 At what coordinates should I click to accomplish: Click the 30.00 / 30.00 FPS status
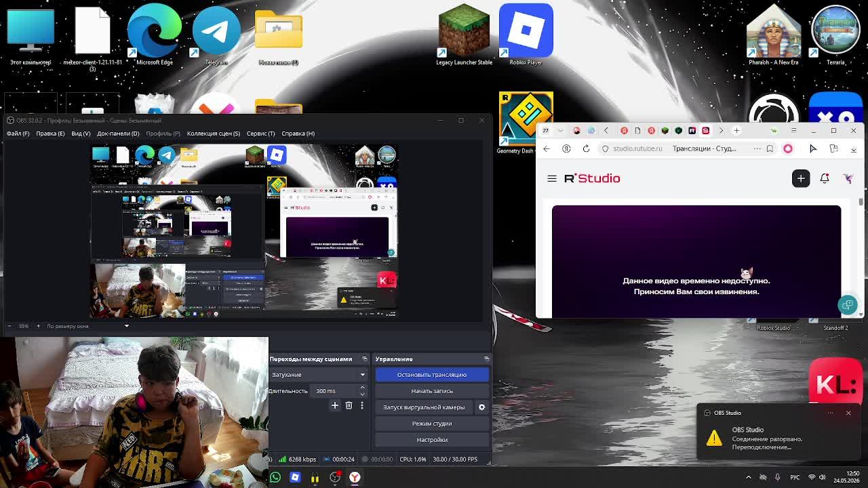tap(455, 460)
